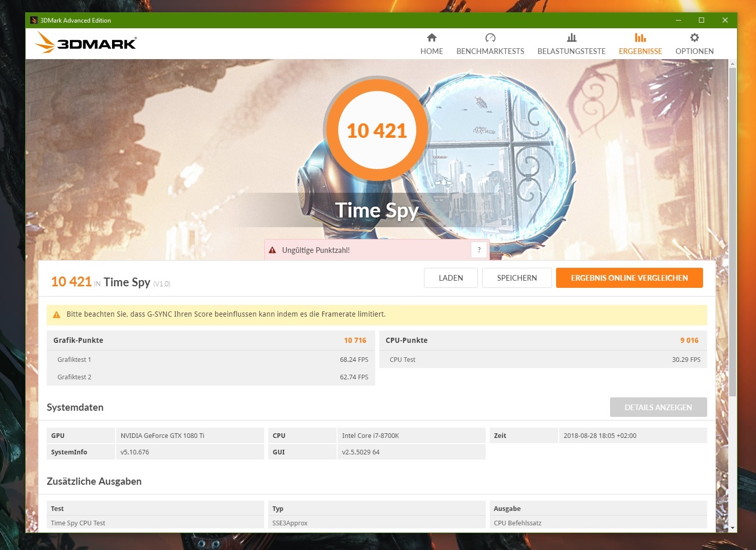Click the 3DMark logo
The height and width of the screenshot is (550, 756).
click(x=86, y=43)
